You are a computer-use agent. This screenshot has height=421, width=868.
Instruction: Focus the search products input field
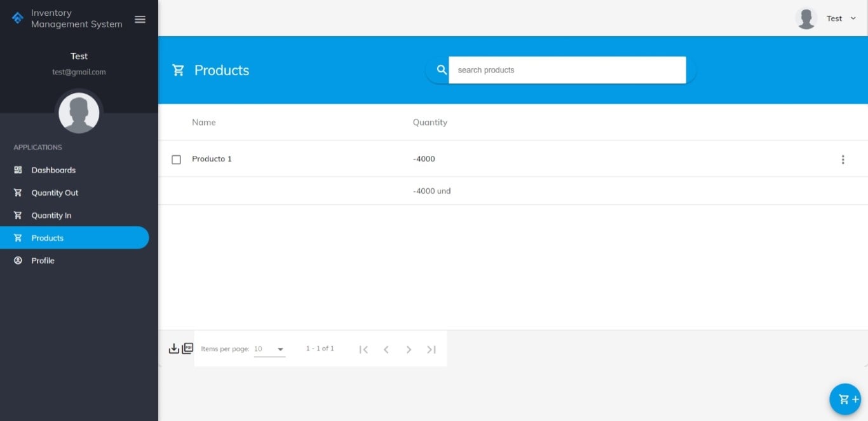click(x=567, y=70)
